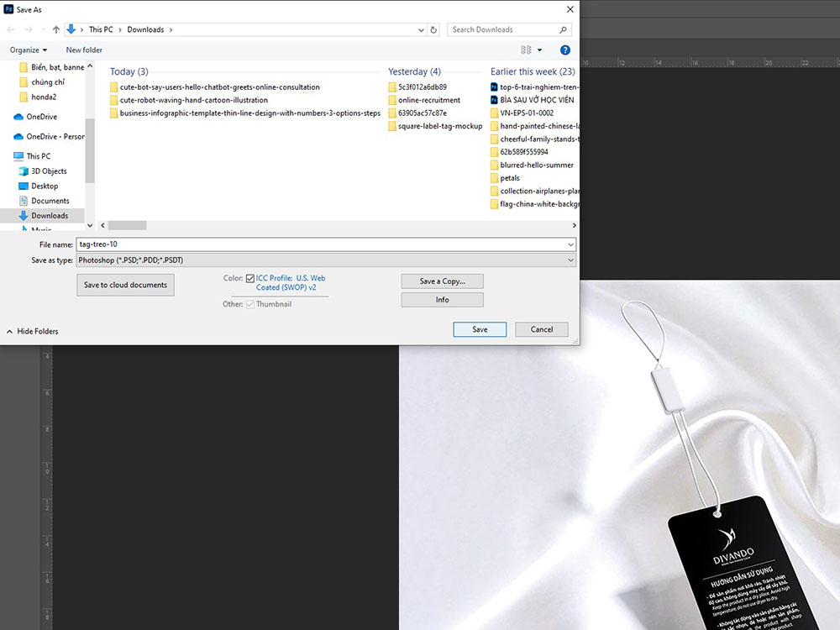This screenshot has width=840, height=630.
Task: Refresh the Downloads folder listing
Action: (434, 30)
